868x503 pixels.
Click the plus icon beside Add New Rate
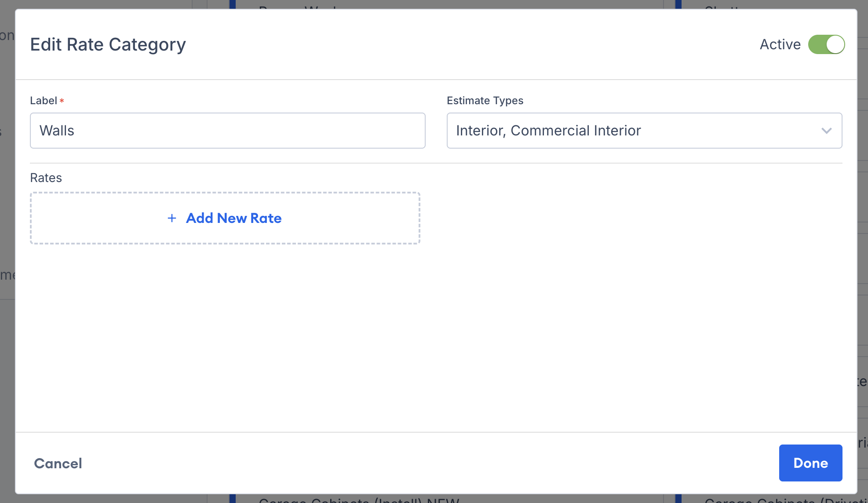(172, 218)
